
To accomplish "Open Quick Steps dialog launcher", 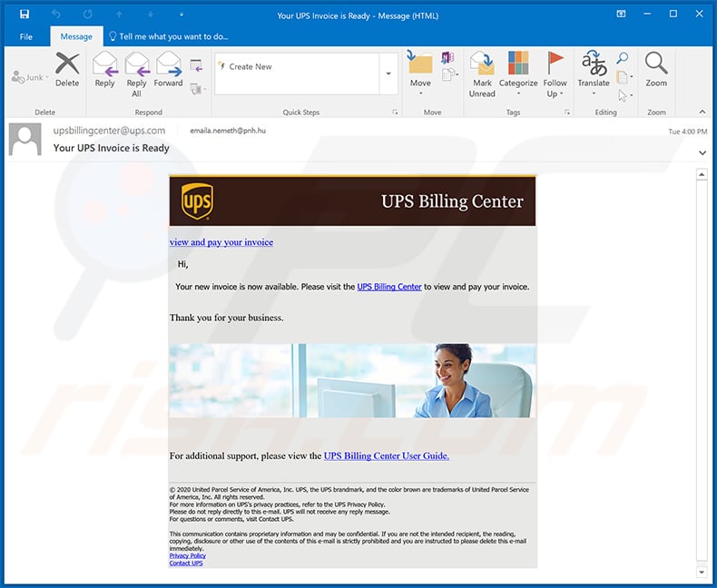I will 395,112.
